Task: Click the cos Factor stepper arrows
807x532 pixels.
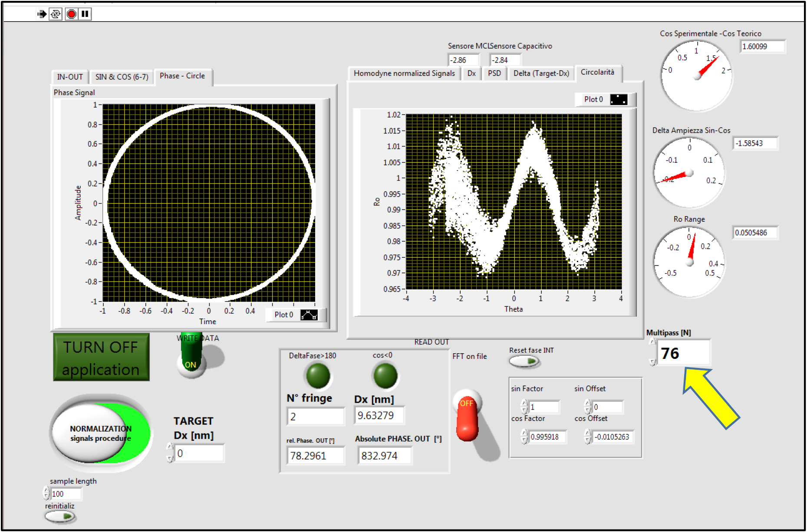Action: (x=524, y=437)
